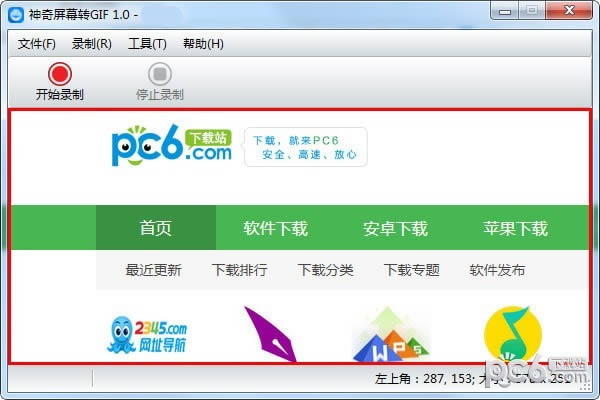Viewport: 600px width, 400px height.
Task: Click the yellow-green music note icon
Action: (513, 333)
